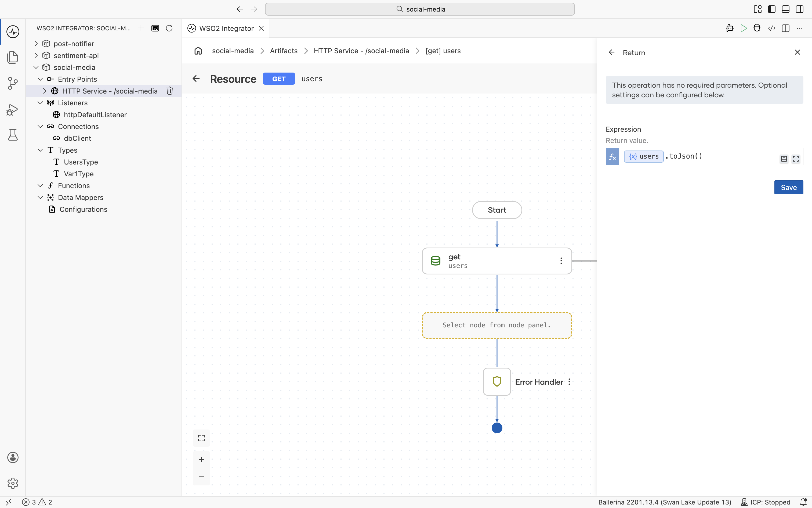
Task: Show source code view icon
Action: (772, 28)
